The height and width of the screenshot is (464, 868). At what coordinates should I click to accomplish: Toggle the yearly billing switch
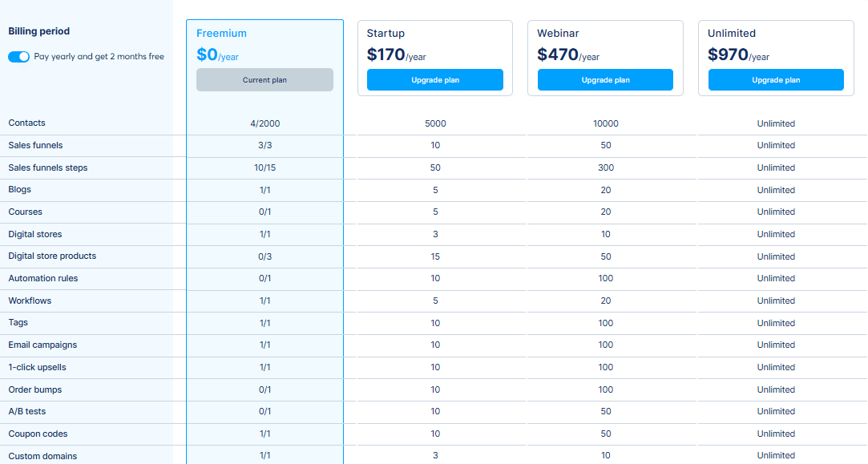(x=18, y=57)
